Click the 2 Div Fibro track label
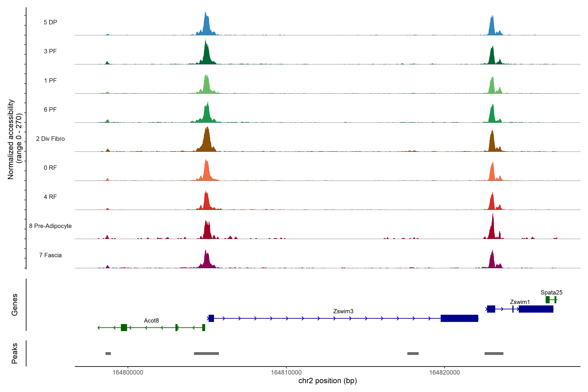 pos(50,139)
